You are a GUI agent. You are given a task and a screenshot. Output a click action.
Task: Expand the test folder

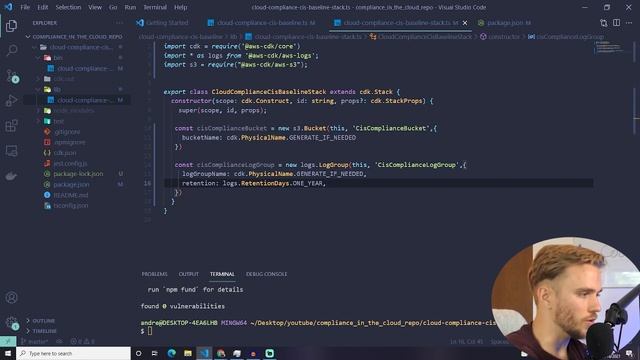click(77, 121)
